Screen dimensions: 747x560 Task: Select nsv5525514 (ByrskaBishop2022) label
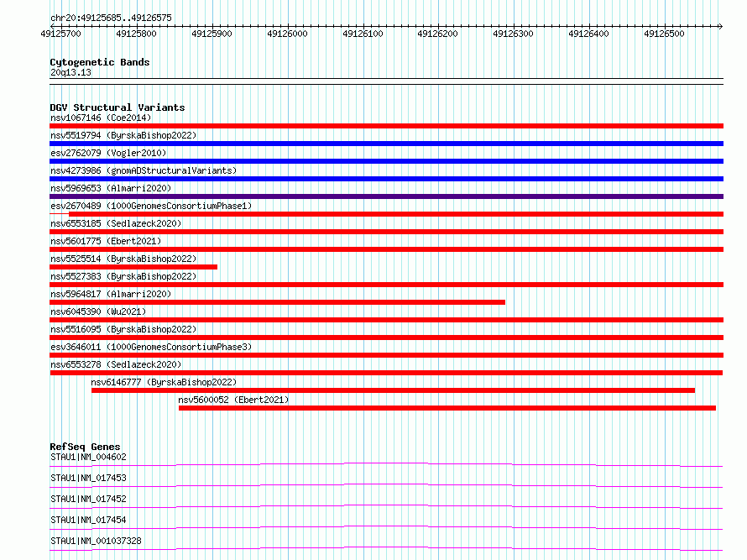coord(123,259)
